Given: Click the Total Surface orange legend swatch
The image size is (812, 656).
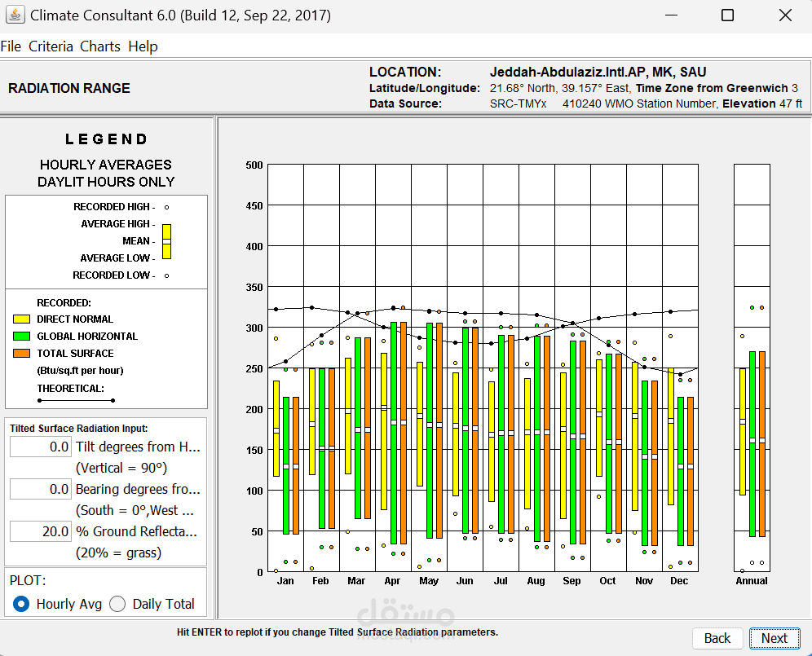Looking at the screenshot, I should point(22,353).
